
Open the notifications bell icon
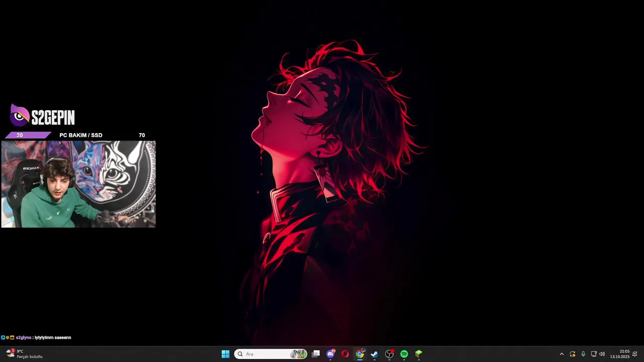pyautogui.click(x=635, y=354)
